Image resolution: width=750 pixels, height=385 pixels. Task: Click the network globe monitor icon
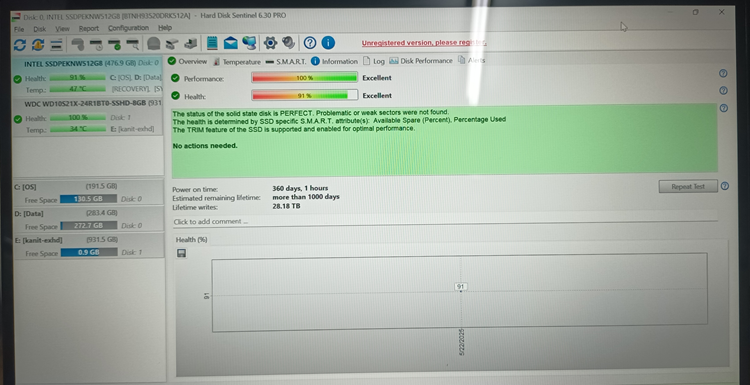click(x=249, y=43)
